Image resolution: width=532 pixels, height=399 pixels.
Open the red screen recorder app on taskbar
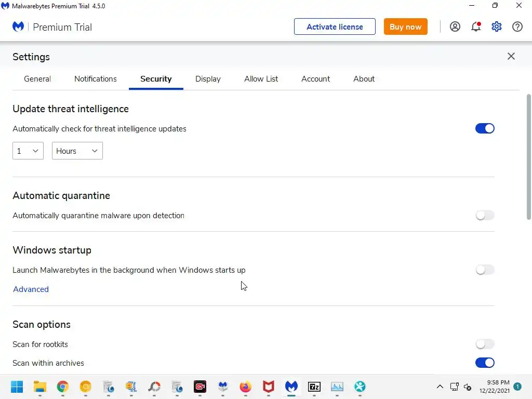200,387
